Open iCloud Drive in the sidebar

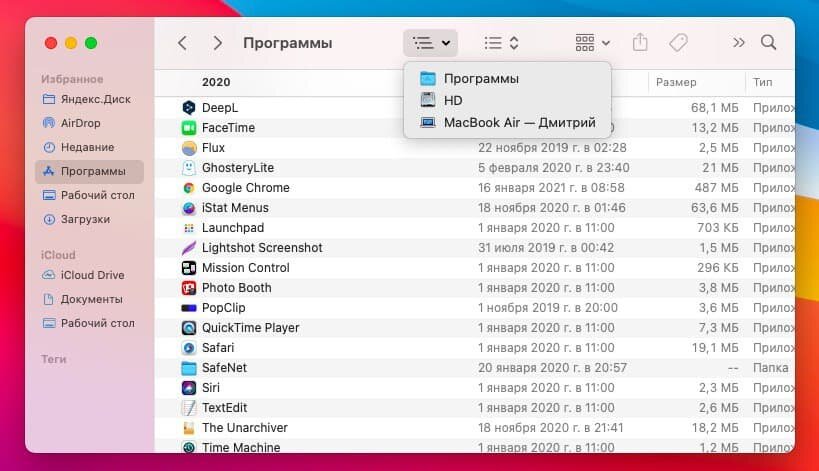click(89, 275)
